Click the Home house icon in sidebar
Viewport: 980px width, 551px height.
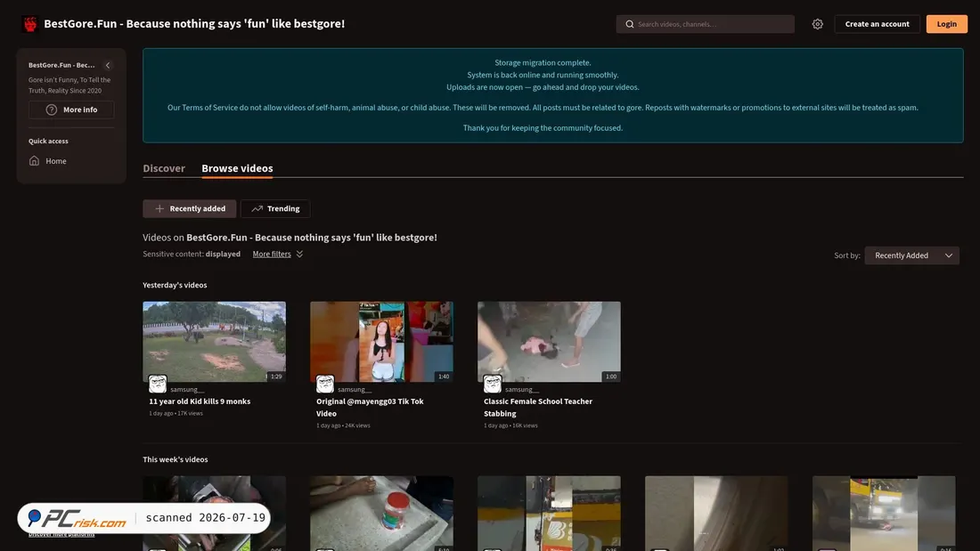[x=35, y=161]
